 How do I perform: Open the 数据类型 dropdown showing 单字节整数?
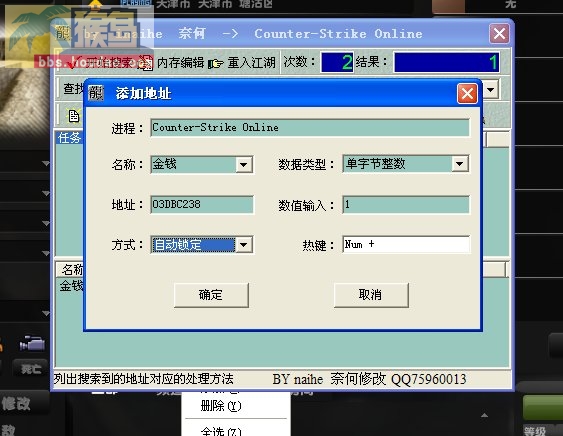[x=460, y=164]
